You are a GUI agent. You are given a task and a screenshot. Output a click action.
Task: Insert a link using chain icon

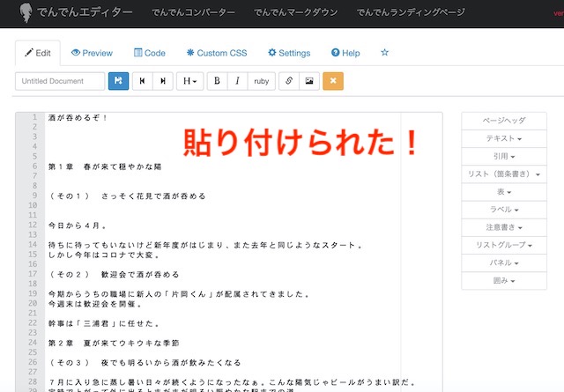[289, 80]
